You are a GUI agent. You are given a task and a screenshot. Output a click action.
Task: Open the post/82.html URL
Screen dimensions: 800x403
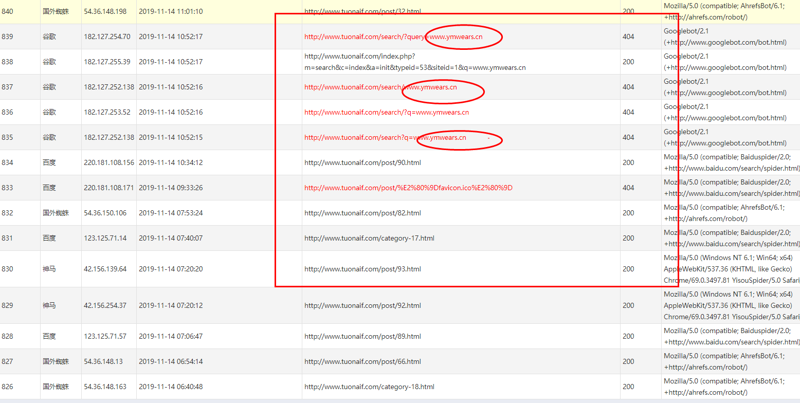[x=363, y=213]
